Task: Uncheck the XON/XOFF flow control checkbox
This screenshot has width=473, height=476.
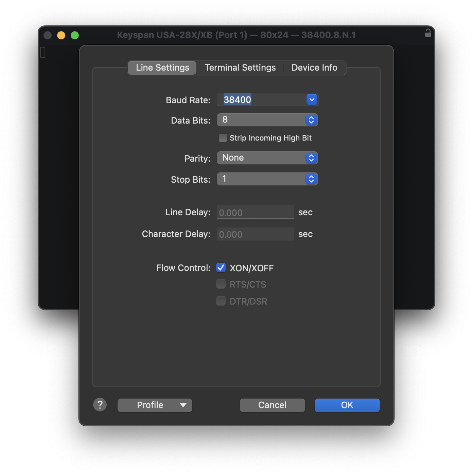Action: 221,268
